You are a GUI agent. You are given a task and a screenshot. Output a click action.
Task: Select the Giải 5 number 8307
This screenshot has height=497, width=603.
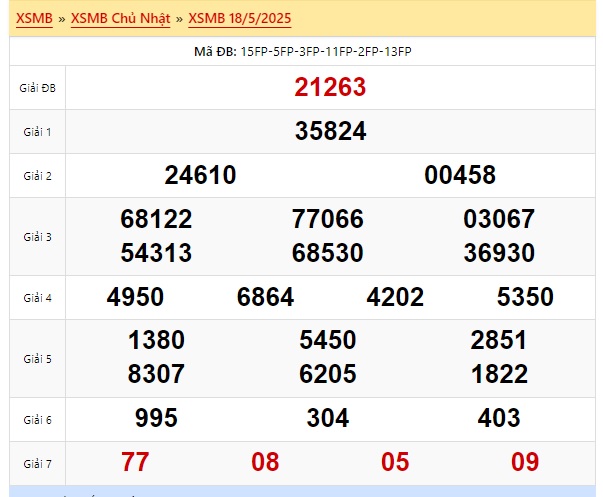click(x=156, y=374)
